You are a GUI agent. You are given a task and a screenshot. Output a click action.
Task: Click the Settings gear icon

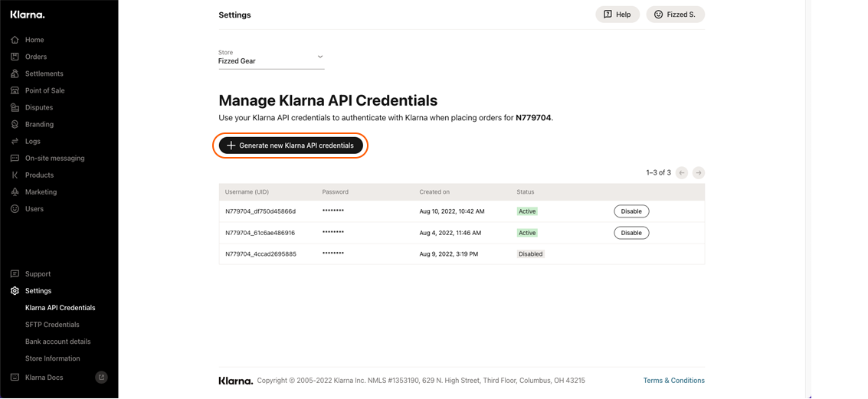(x=15, y=290)
